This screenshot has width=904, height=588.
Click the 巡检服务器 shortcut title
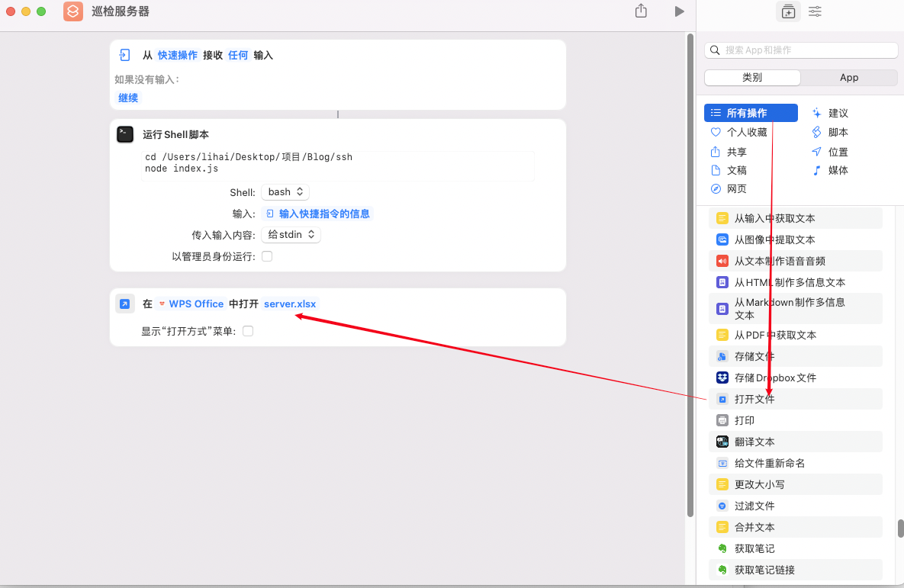coord(120,11)
